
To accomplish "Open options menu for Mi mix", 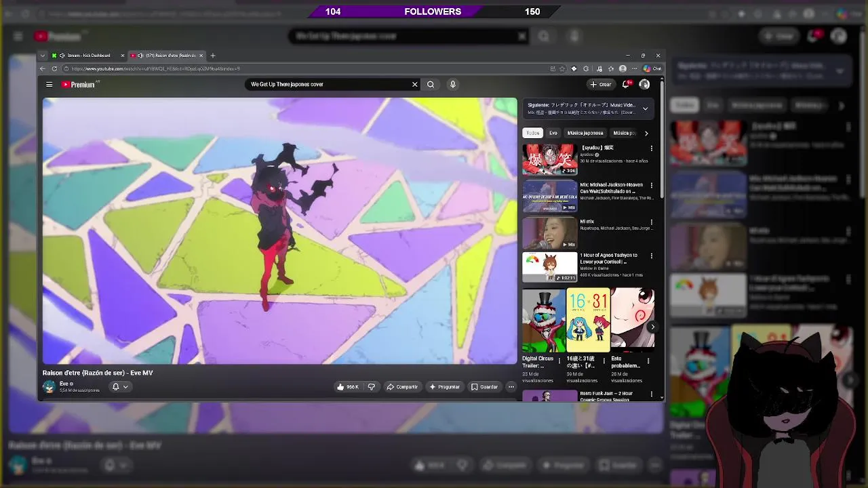I will click(x=652, y=222).
